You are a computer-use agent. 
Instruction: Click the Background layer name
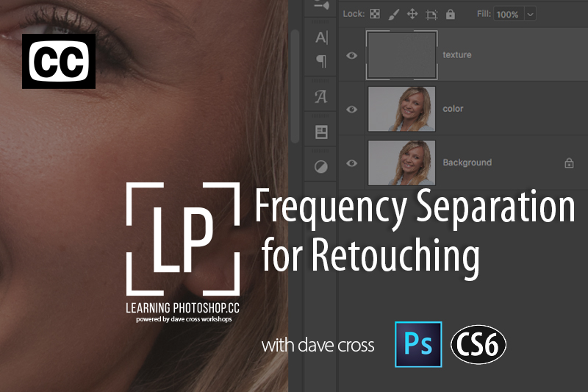[x=467, y=163]
